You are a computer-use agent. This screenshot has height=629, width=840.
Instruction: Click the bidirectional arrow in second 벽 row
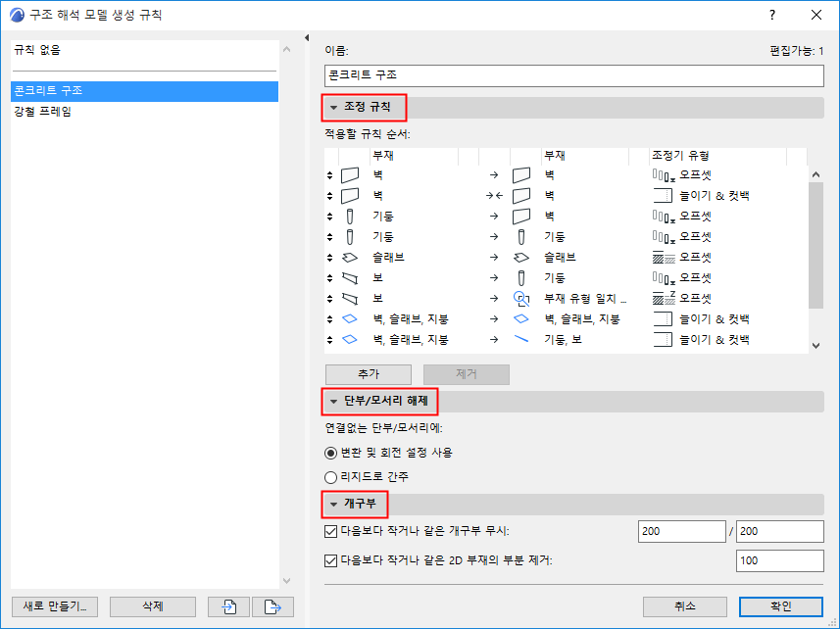pos(494,196)
